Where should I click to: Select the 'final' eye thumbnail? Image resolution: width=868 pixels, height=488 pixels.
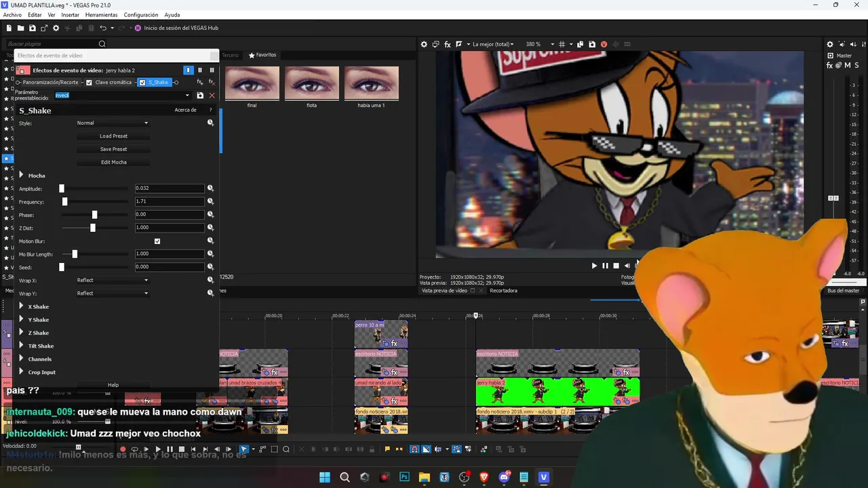[x=252, y=83]
